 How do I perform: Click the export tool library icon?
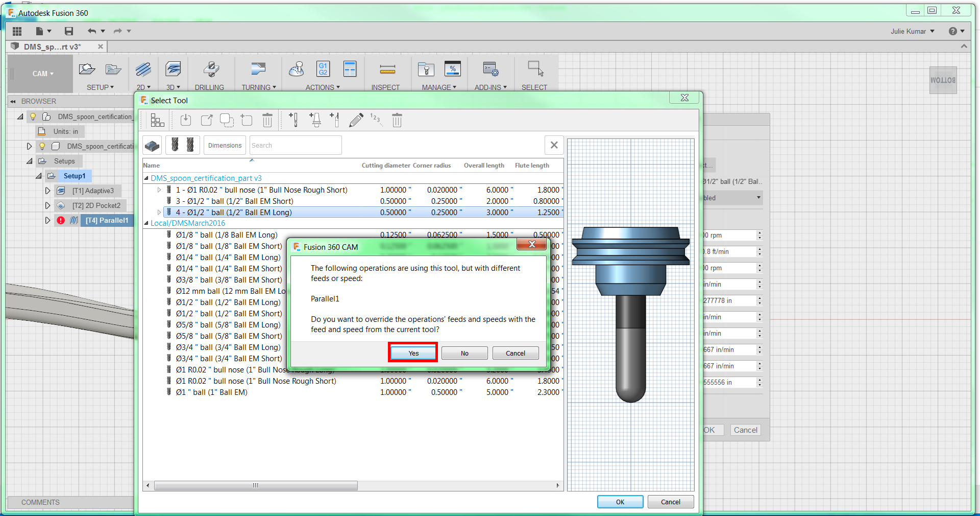(206, 121)
